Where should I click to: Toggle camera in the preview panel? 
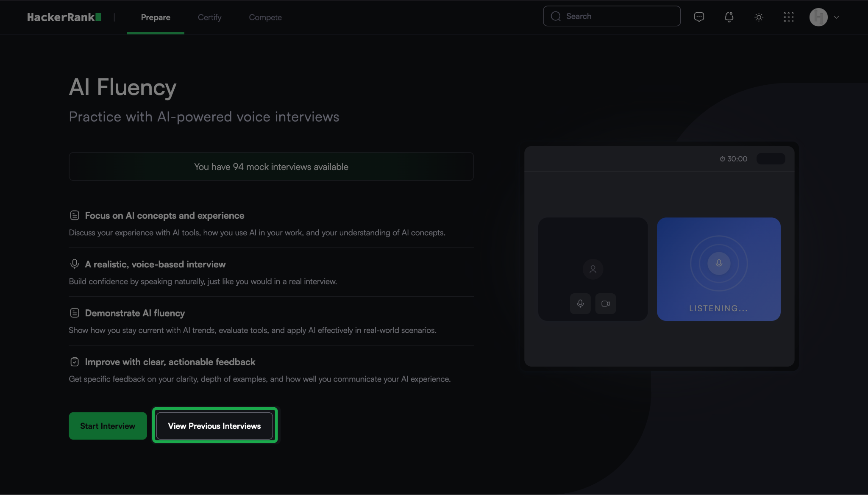tap(605, 303)
